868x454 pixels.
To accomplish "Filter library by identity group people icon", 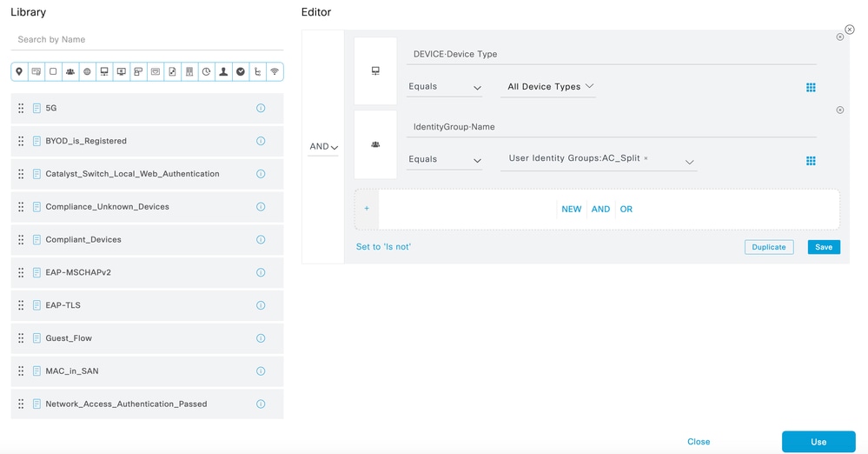I will pos(70,71).
